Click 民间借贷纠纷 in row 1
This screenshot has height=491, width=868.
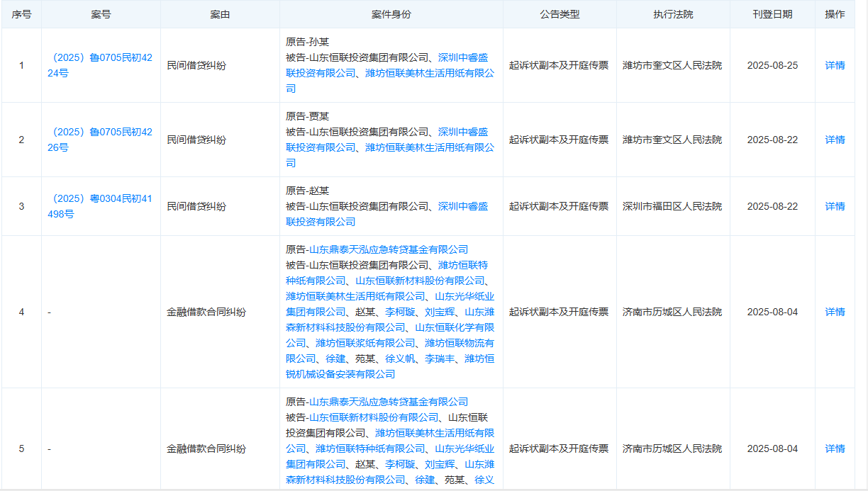pos(196,65)
